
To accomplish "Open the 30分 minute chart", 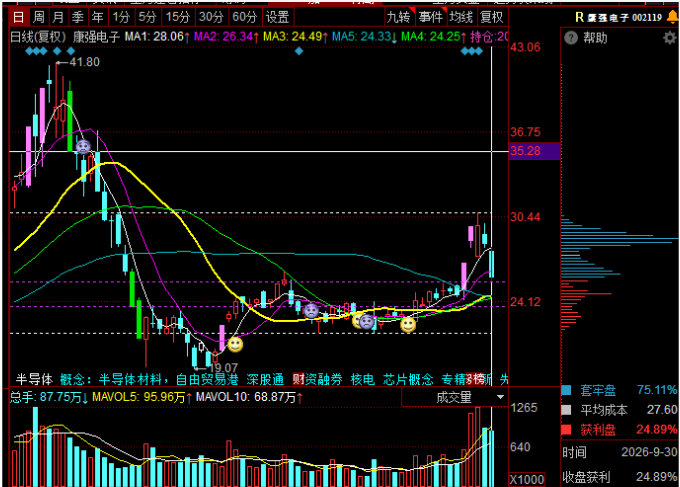I will point(211,17).
